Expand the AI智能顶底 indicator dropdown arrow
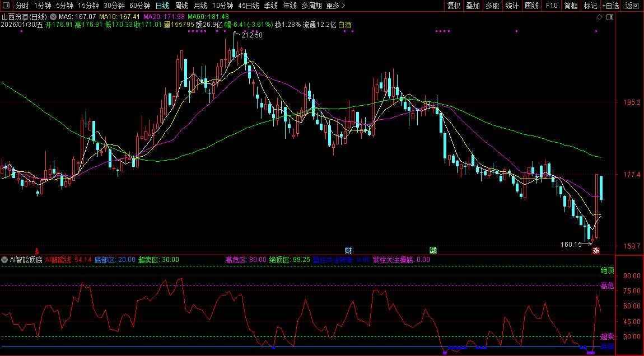Viewport: 644px width, 356px height. point(4,260)
